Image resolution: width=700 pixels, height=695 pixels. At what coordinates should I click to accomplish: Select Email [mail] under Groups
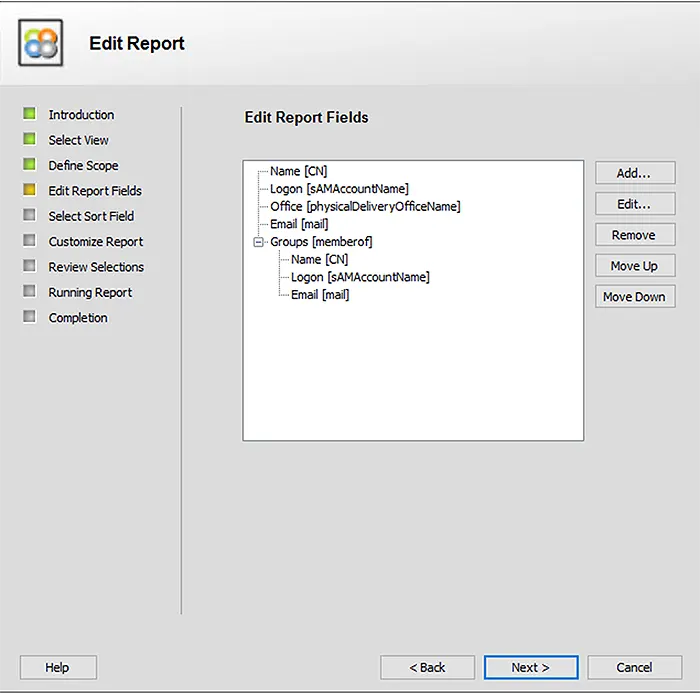(320, 295)
